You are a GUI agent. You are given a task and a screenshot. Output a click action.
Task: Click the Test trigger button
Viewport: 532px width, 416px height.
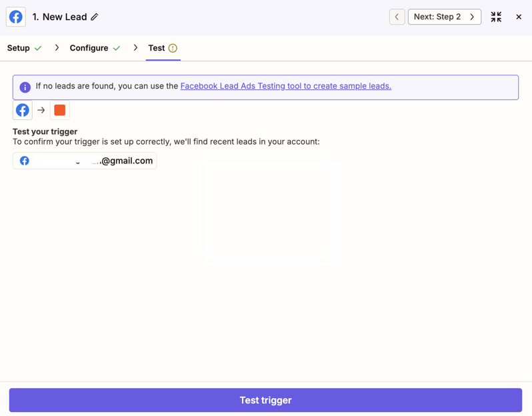(265, 400)
